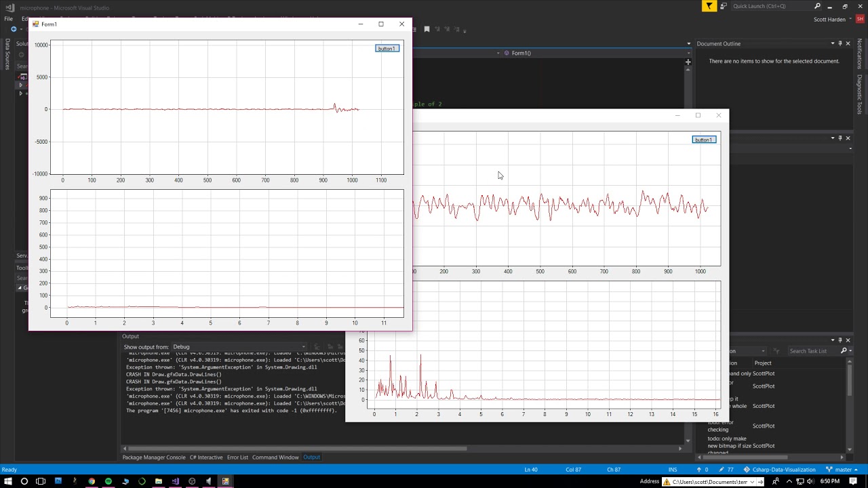Click the People tray icon

pyautogui.click(x=776, y=481)
